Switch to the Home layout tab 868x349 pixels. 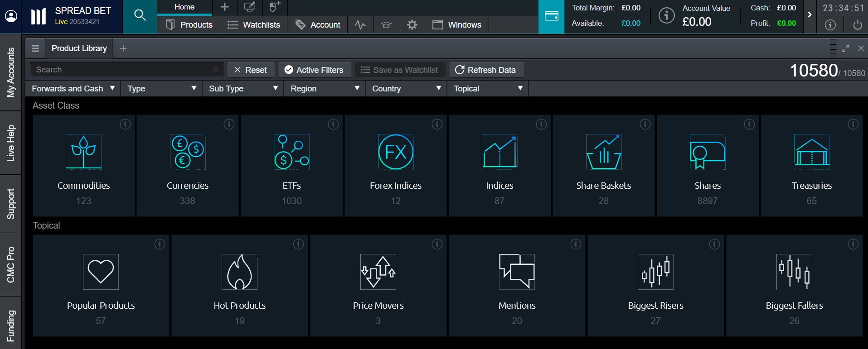point(184,7)
